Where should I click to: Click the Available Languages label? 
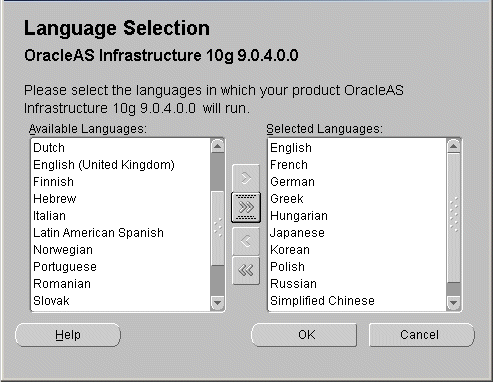coord(88,129)
